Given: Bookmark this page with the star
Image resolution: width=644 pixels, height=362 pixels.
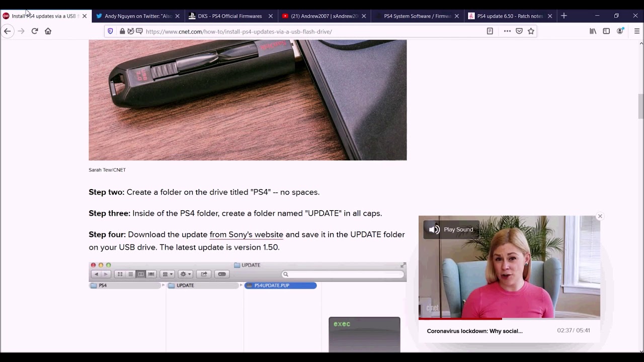Looking at the screenshot, I should pyautogui.click(x=531, y=31).
